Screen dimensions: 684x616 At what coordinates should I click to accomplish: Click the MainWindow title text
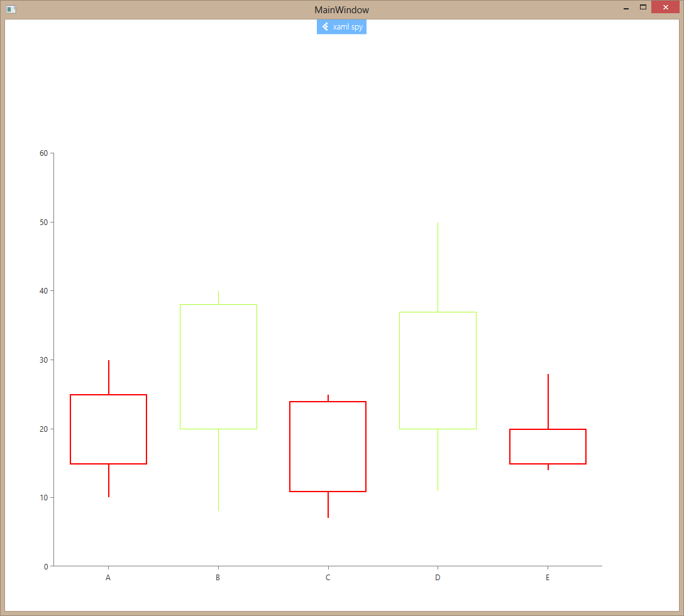tap(341, 9)
